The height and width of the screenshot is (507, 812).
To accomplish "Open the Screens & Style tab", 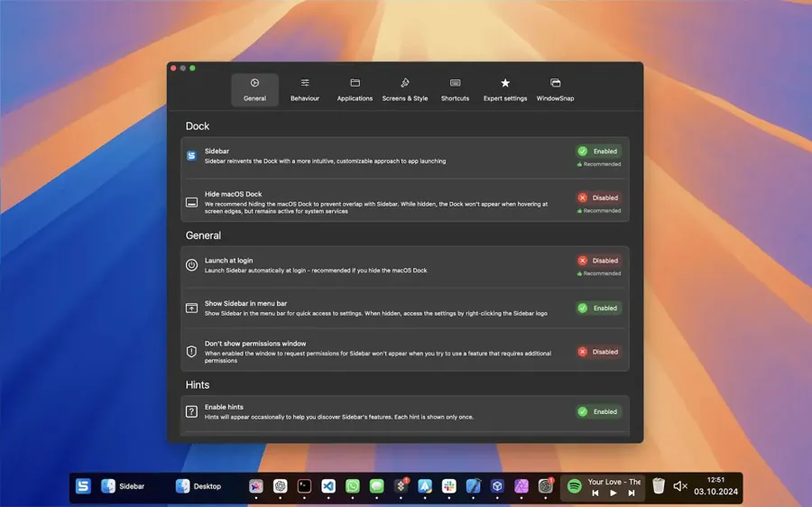I will pos(405,89).
